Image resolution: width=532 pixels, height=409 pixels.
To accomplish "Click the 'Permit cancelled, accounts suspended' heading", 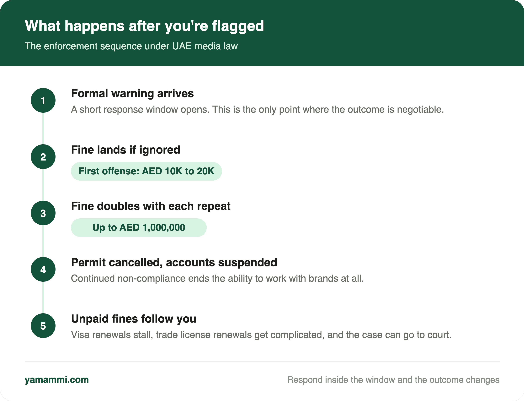I will pos(174,262).
